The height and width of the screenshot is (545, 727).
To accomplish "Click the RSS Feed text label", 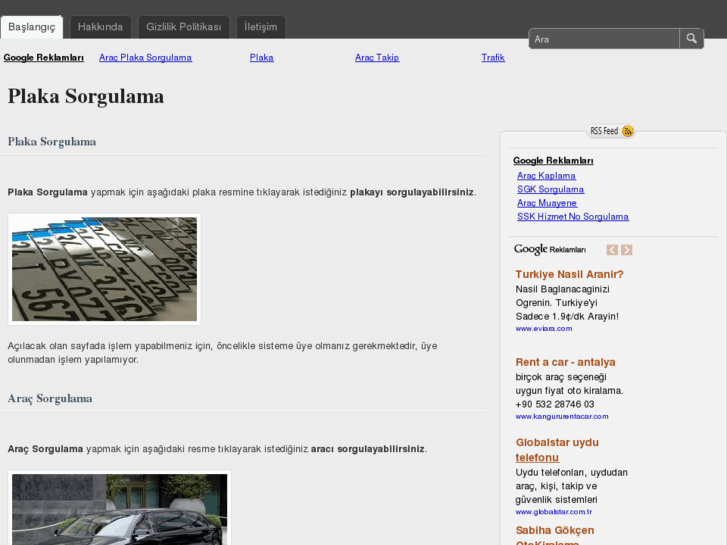I will pyautogui.click(x=604, y=131).
